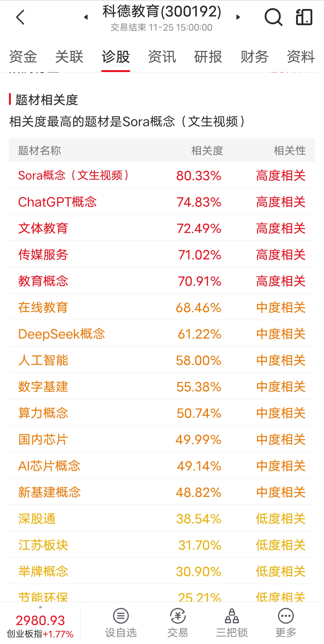Tap the DeepSeek概念 theme entry
Image resolution: width=324 pixels, height=644 pixels.
[x=61, y=334]
